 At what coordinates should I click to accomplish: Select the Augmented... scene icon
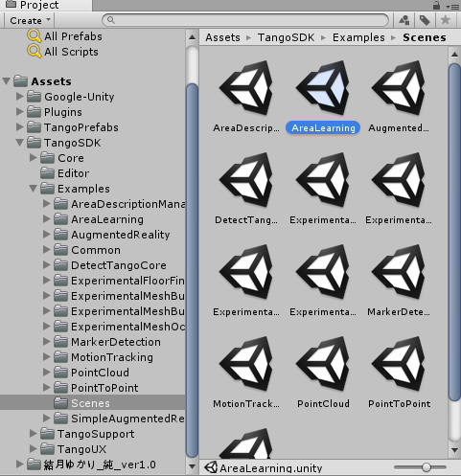[x=399, y=88]
